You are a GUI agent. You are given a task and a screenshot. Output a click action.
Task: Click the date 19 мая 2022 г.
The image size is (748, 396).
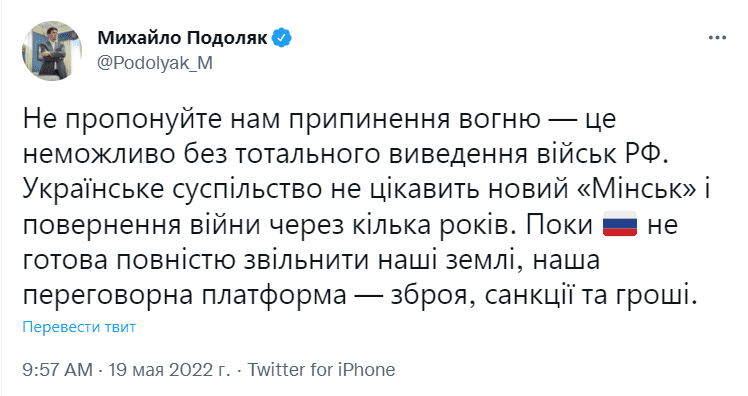[x=169, y=370]
